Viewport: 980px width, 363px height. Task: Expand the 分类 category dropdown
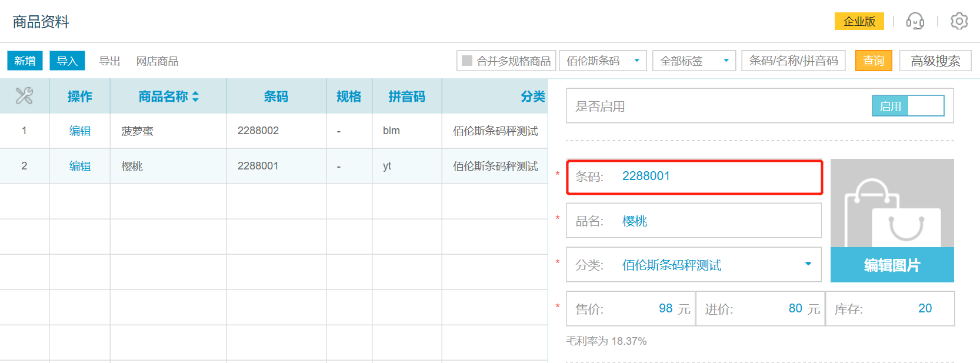tap(808, 264)
